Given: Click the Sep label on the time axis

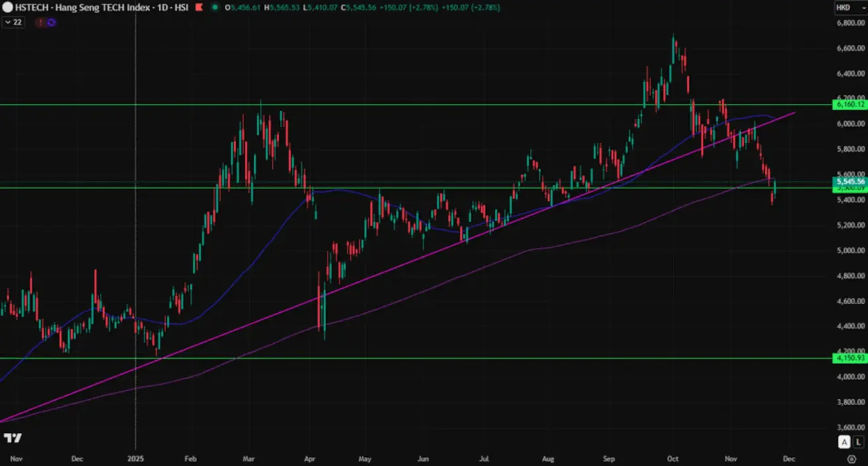Looking at the screenshot, I should [x=609, y=458].
